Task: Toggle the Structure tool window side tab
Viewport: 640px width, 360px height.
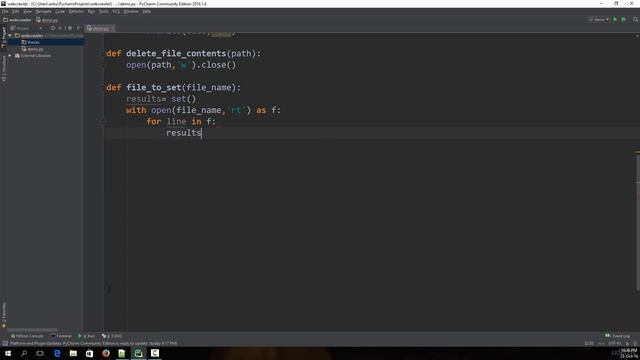Action: click(x=4, y=69)
